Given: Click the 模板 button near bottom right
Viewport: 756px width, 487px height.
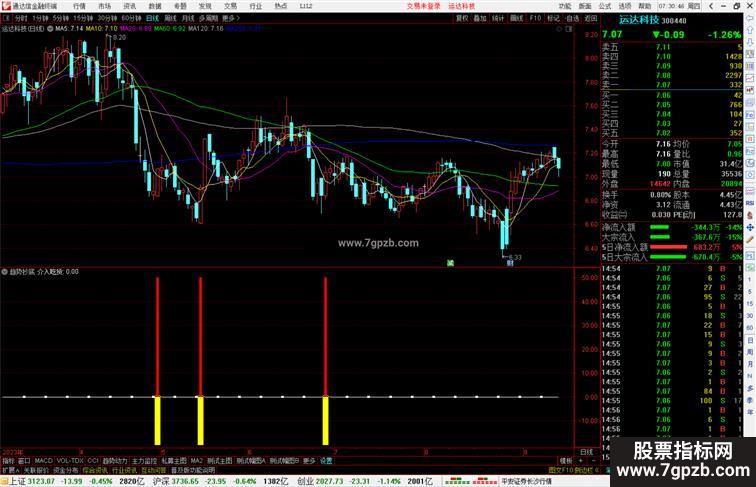Looking at the screenshot, I should coord(566,461).
